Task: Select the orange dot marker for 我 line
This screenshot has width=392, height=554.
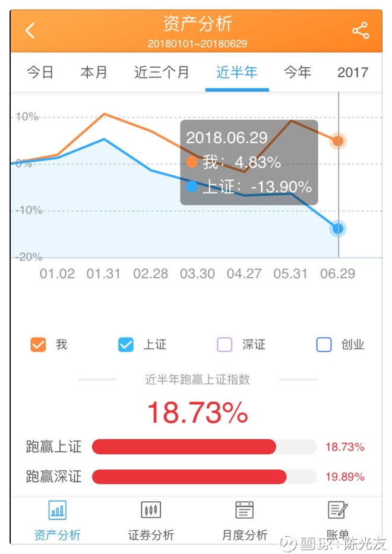Action: [x=338, y=141]
